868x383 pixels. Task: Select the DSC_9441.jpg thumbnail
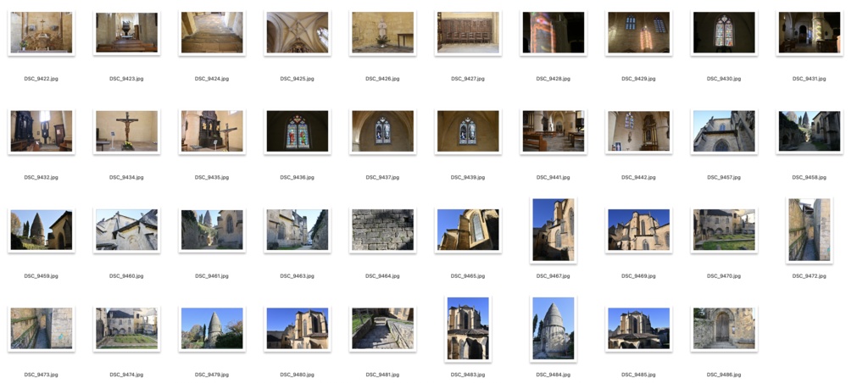pos(553,131)
